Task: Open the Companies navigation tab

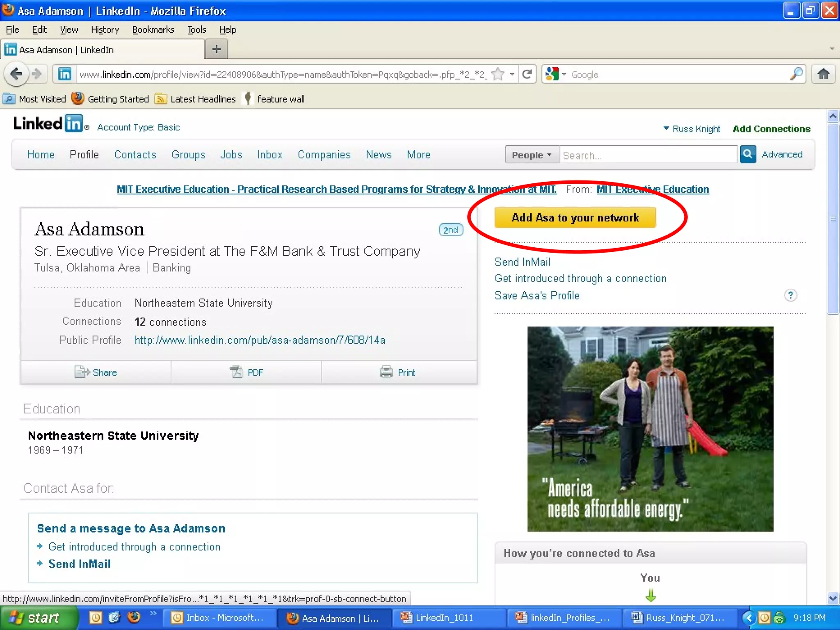Action: tap(324, 155)
